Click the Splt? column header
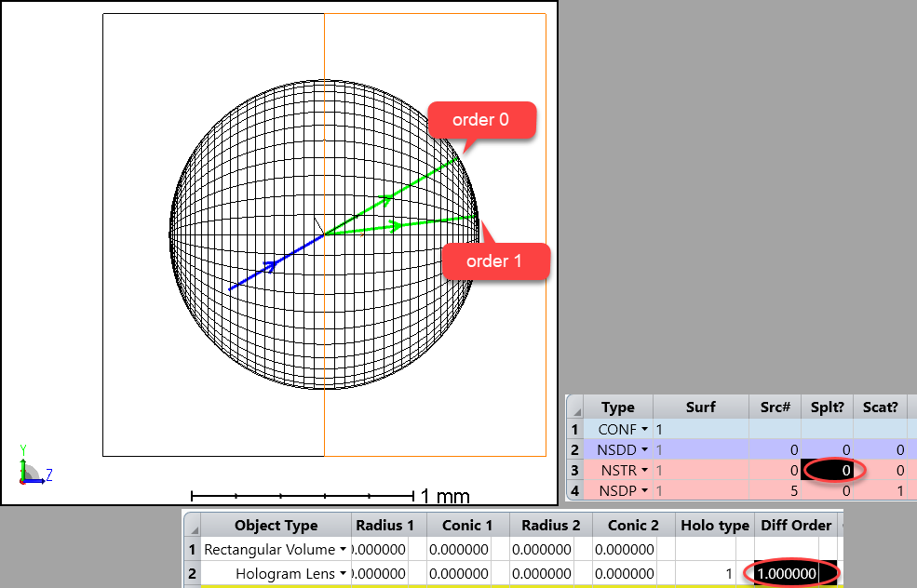The width and height of the screenshot is (917, 588). point(827,407)
